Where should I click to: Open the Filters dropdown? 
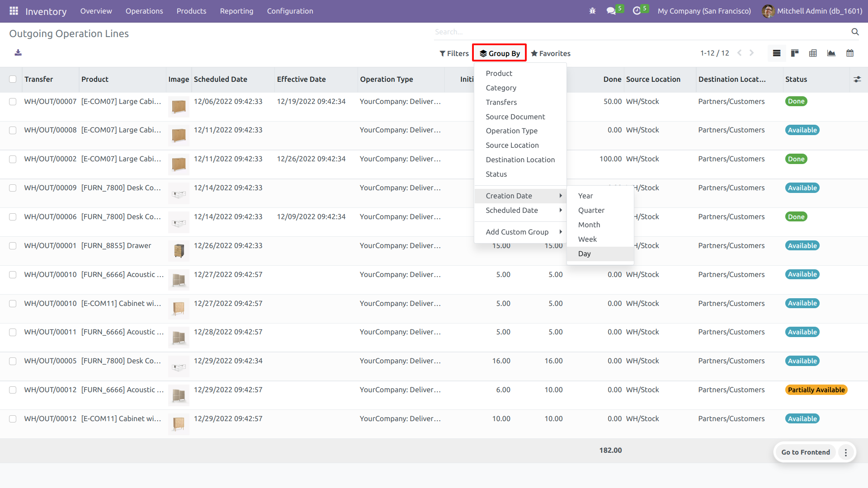tap(454, 53)
